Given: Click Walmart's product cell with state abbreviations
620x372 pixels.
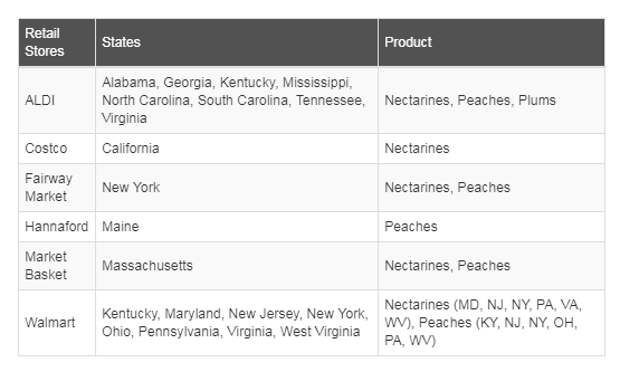Looking at the screenshot, I should click(491, 323).
